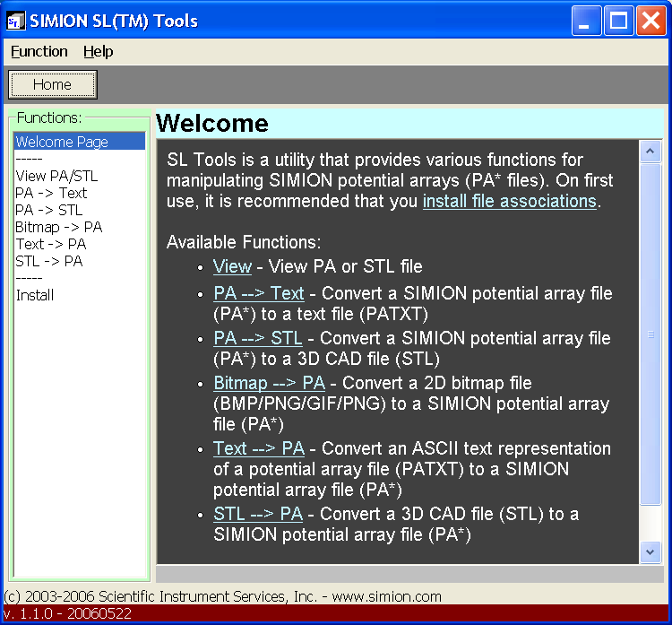Open the Bitmap --> PA link
672x625 pixels.
point(269,383)
